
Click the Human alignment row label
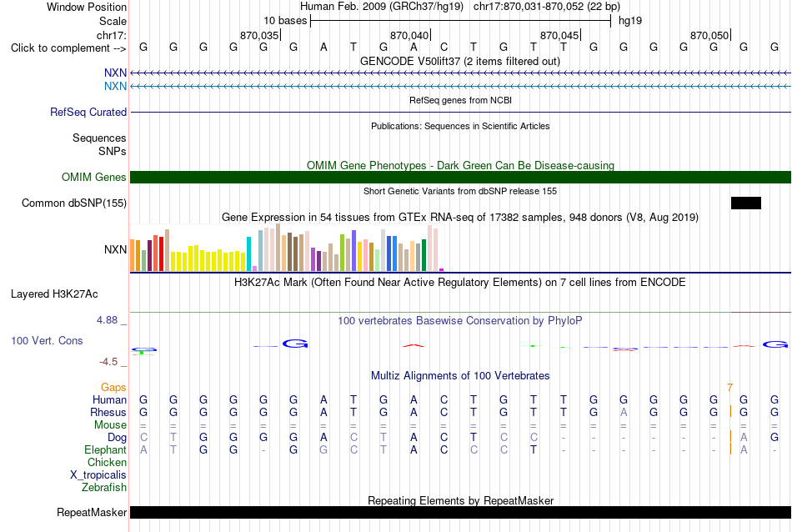click(109, 400)
